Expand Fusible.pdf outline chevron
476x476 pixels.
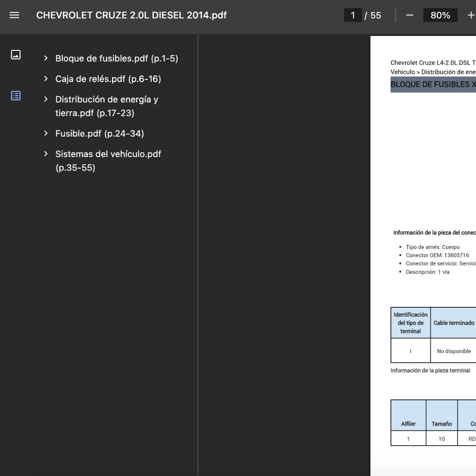click(x=46, y=133)
